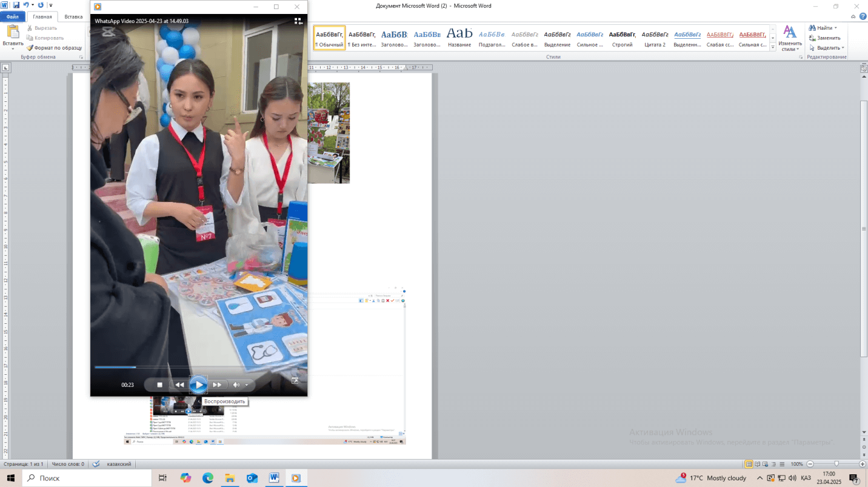Screen dimensions: 868x487
Task: Click the казахский language in the status bar
Action: click(119, 464)
